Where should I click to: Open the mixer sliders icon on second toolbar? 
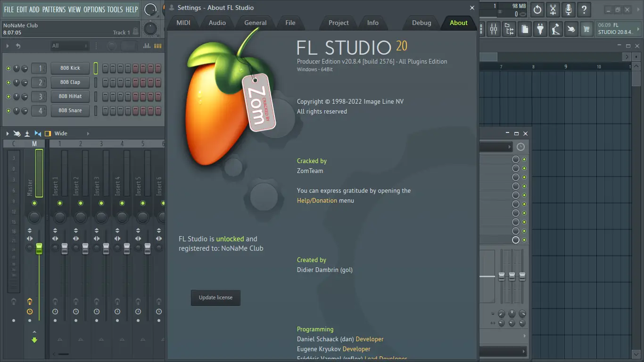pos(493,29)
